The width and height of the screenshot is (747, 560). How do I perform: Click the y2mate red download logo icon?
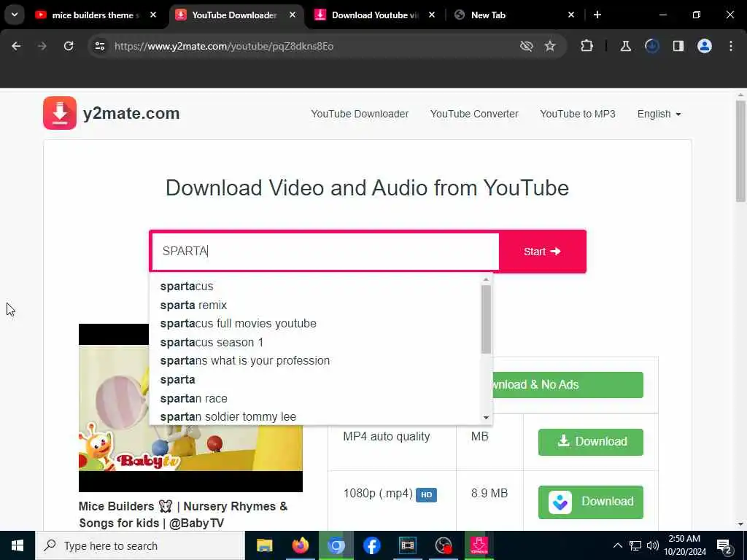pos(60,113)
